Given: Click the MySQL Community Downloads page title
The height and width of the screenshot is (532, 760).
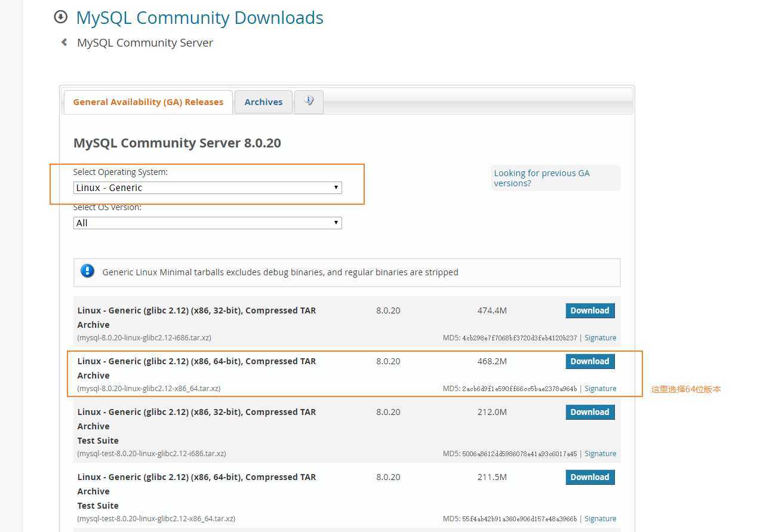Looking at the screenshot, I should 199,17.
